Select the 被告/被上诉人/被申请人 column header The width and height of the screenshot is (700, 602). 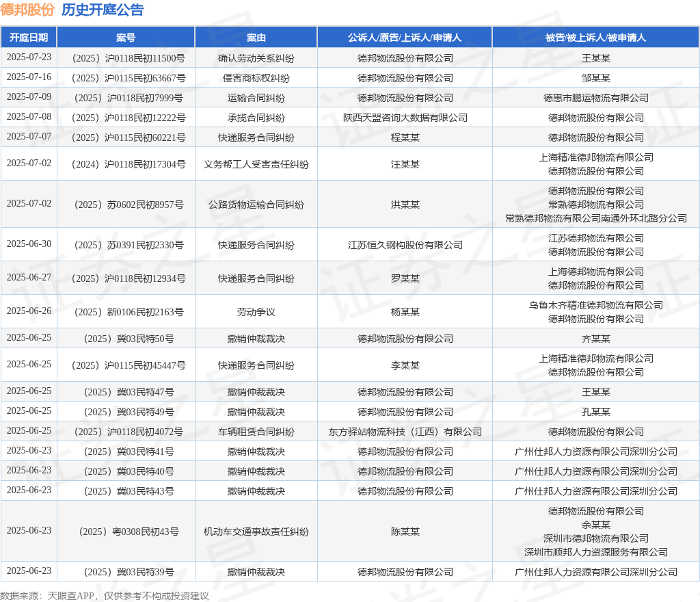[595, 38]
